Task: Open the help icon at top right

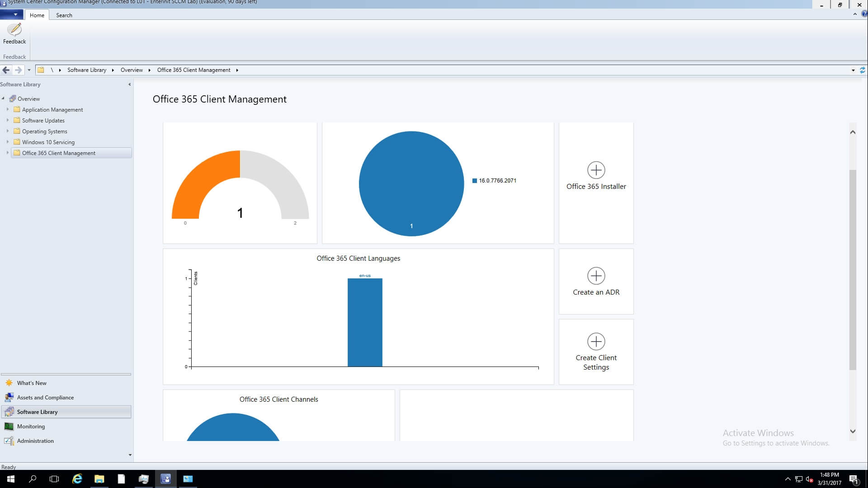Action: pos(864,14)
